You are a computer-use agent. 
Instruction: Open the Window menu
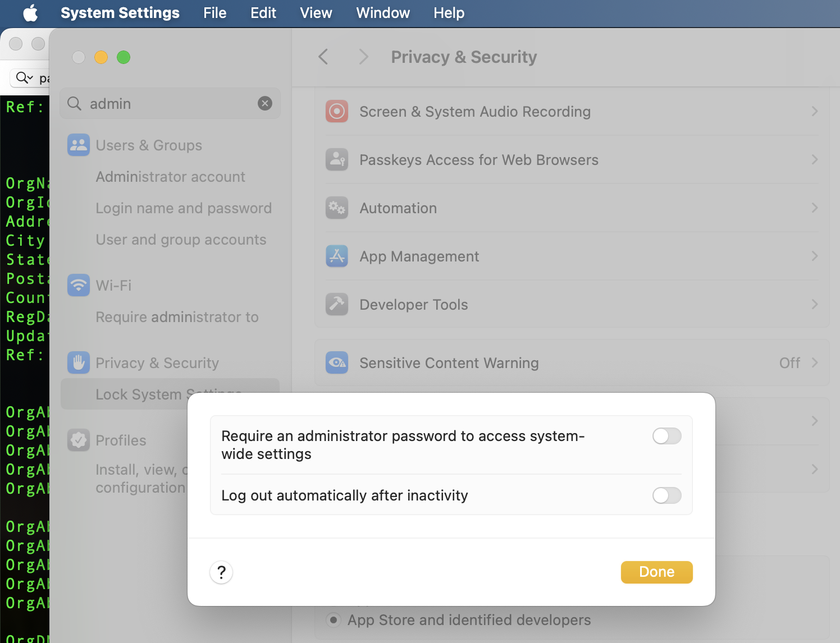pos(383,13)
